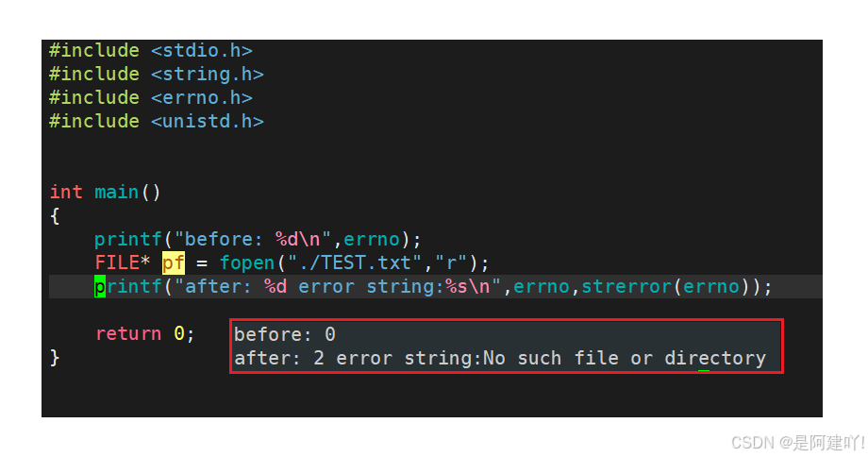868x457 pixels.
Task: Click the unistd.h header name
Action: (x=207, y=121)
